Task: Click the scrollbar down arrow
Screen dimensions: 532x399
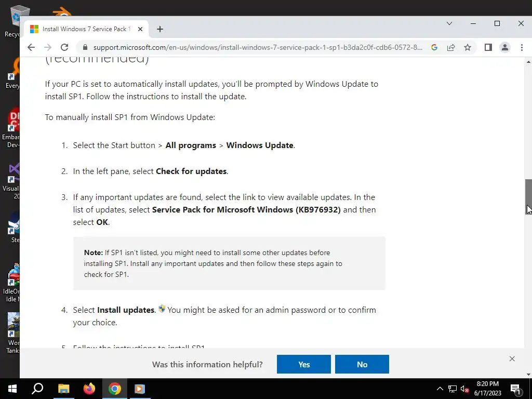Action: [x=528, y=375]
